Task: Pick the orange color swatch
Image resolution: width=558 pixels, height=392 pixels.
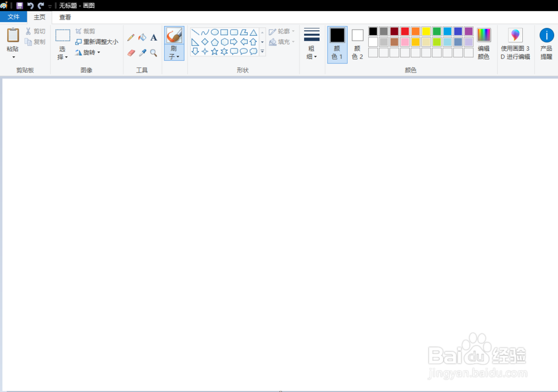Action: tap(416, 31)
